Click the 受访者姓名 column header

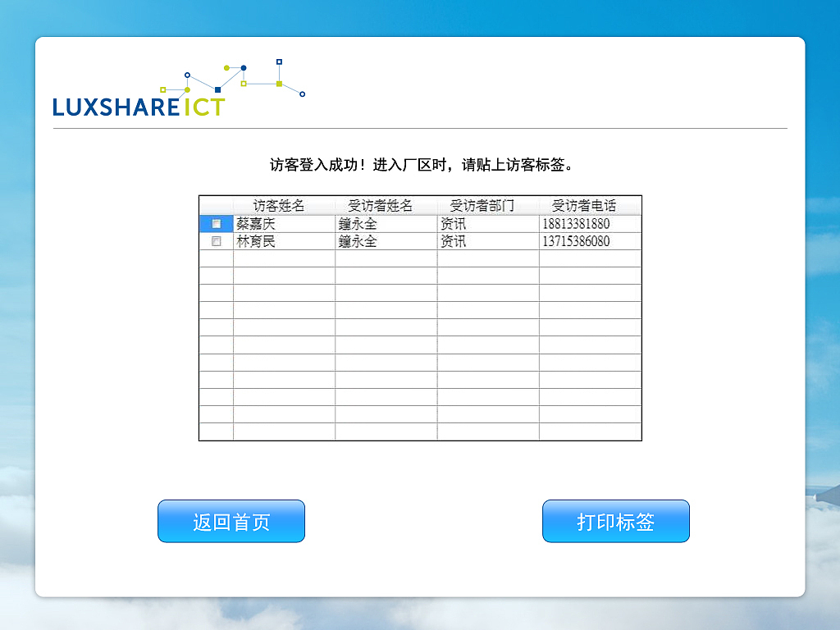tap(386, 205)
